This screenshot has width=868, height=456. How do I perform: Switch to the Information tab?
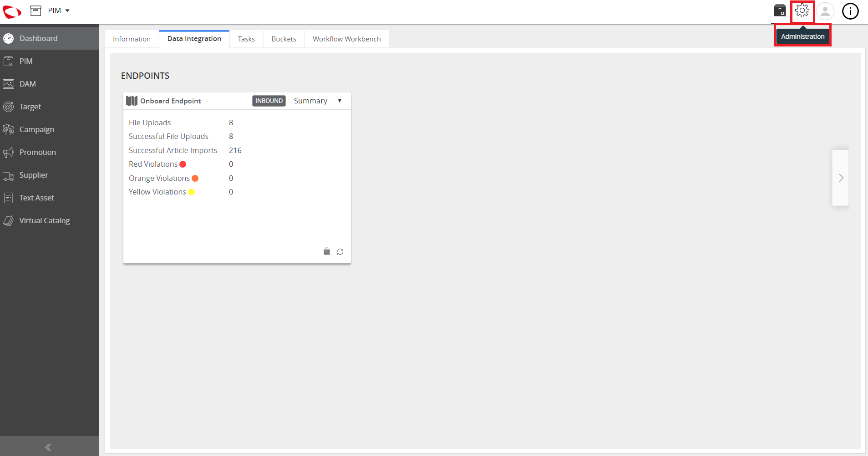[x=132, y=39]
